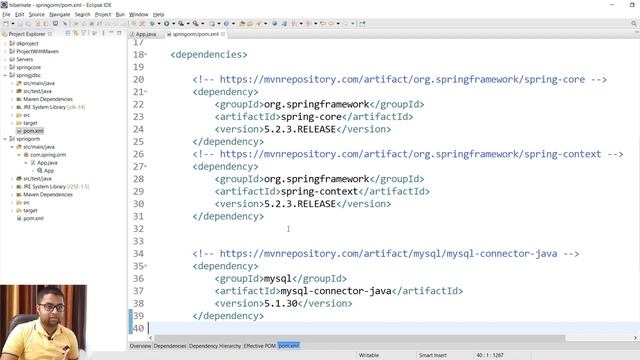Expand the springcore project node

click(x=5, y=67)
